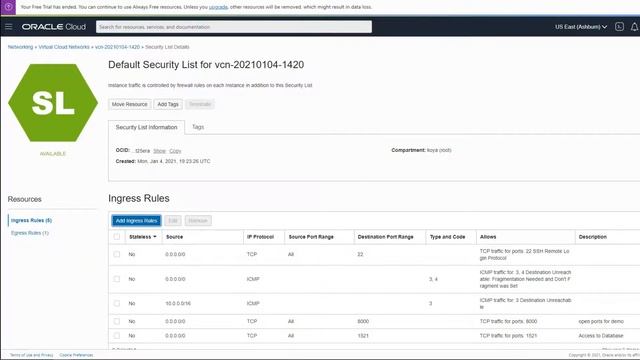
Task: Open the hamburger navigation menu
Action: coord(9,27)
